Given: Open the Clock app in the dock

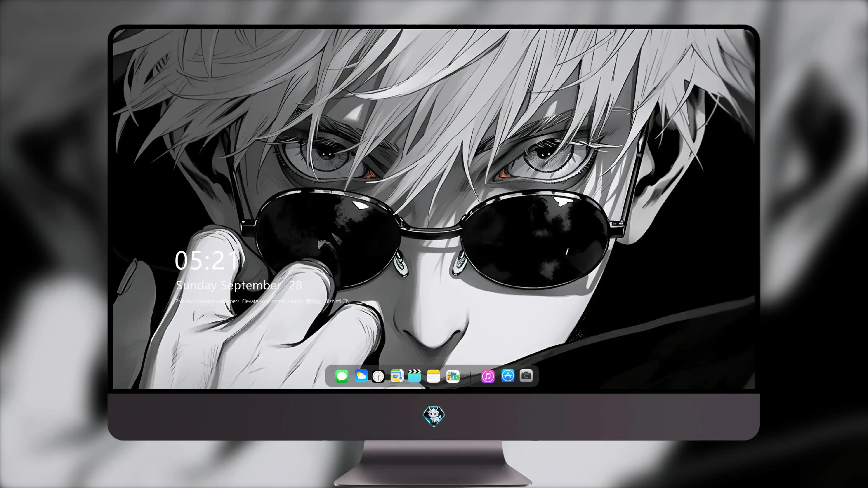Looking at the screenshot, I should 378,376.
